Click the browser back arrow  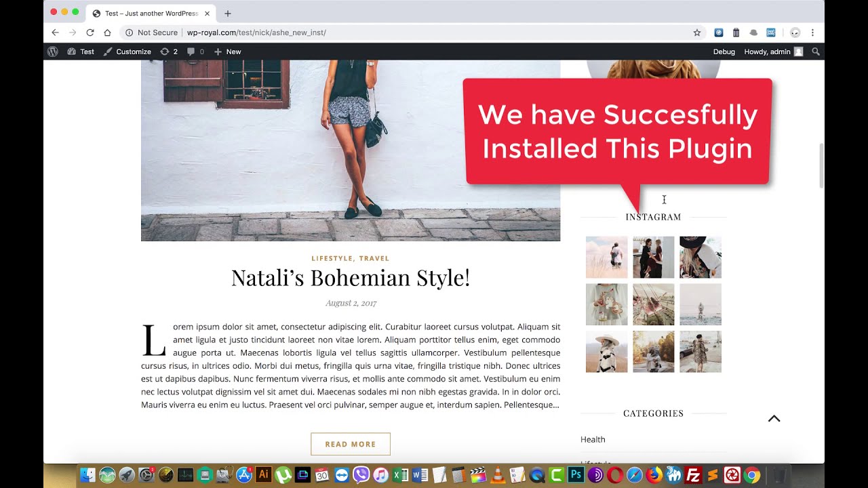(x=56, y=33)
